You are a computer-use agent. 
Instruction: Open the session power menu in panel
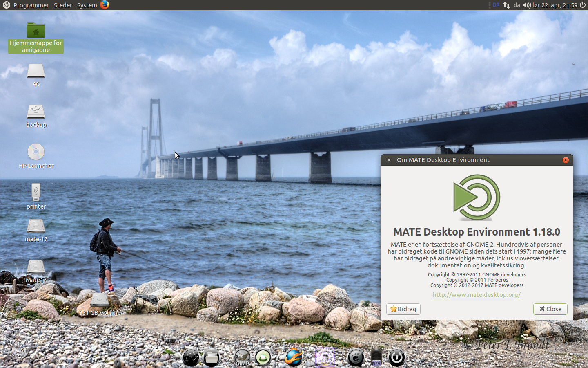coord(583,5)
